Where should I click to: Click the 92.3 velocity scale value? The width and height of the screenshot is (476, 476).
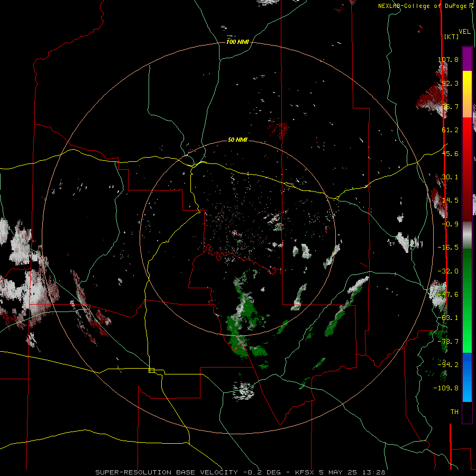pyautogui.click(x=450, y=83)
